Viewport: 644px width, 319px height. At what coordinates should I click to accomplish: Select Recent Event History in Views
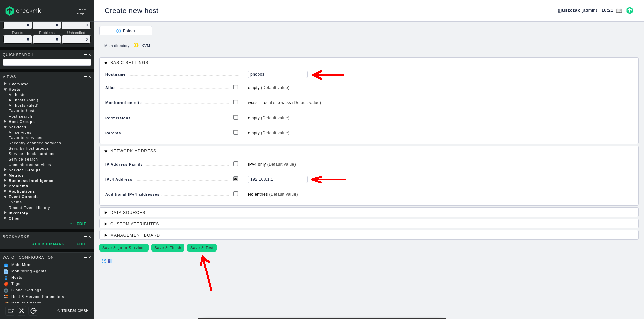pyautogui.click(x=29, y=208)
